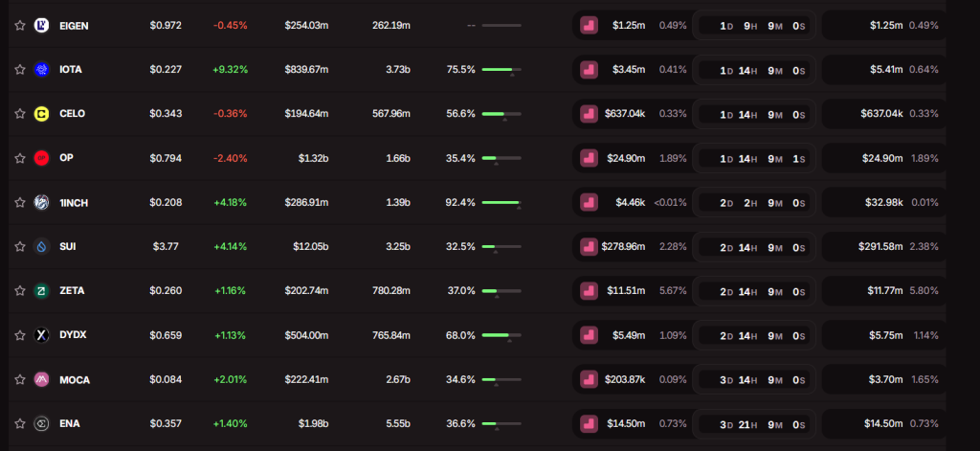Open the EIGEN token name link
Screen dimensions: 980x451
pos(74,26)
